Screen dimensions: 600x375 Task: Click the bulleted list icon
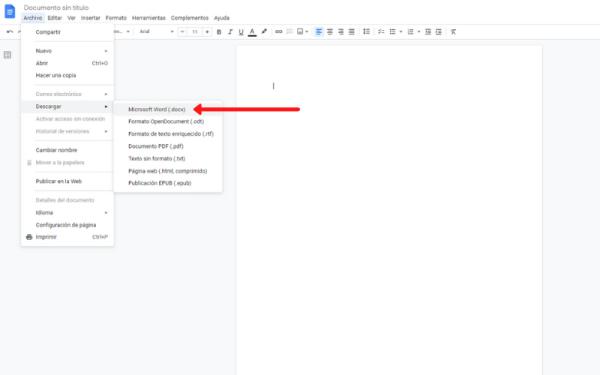coord(392,32)
